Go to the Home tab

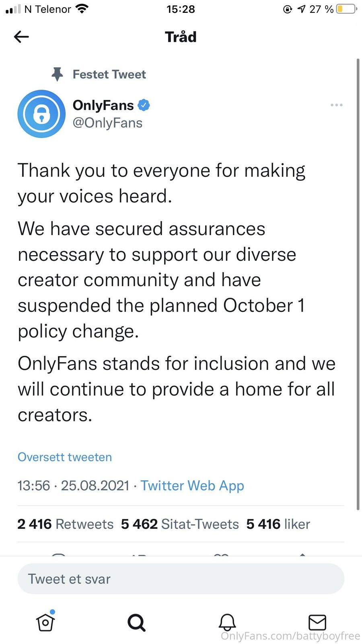(x=45, y=622)
